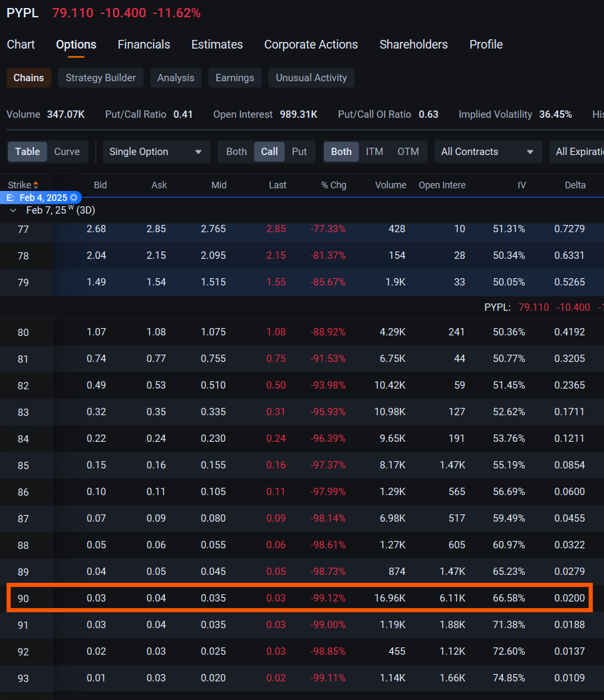Image resolution: width=604 pixels, height=700 pixels.
Task: Sort by % Chg column header
Action: 334,185
